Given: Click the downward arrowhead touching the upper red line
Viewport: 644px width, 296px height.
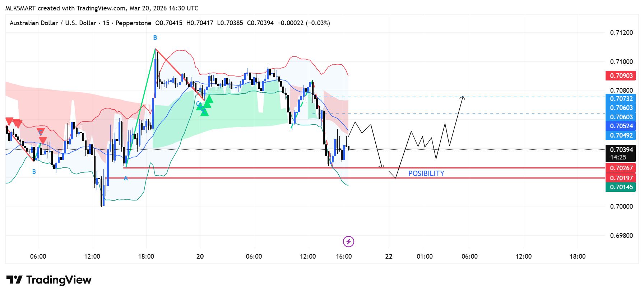Looking at the screenshot, I should click(x=382, y=166).
